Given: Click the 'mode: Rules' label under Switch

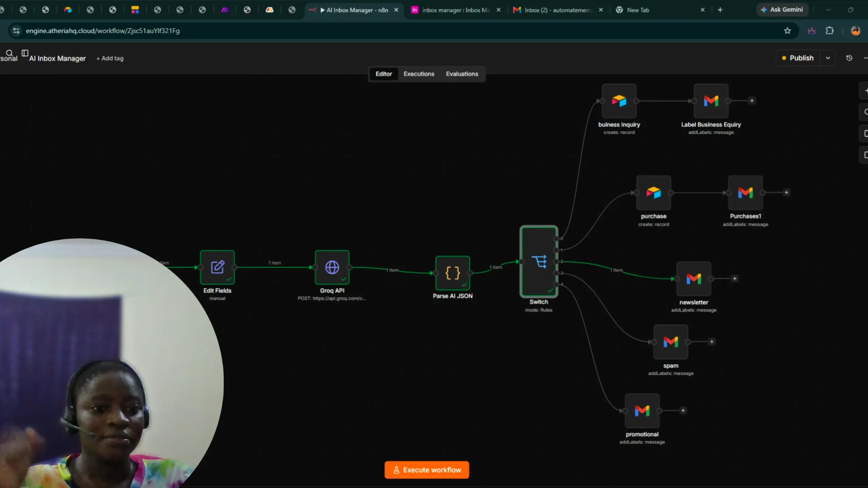Looking at the screenshot, I should [539, 310].
